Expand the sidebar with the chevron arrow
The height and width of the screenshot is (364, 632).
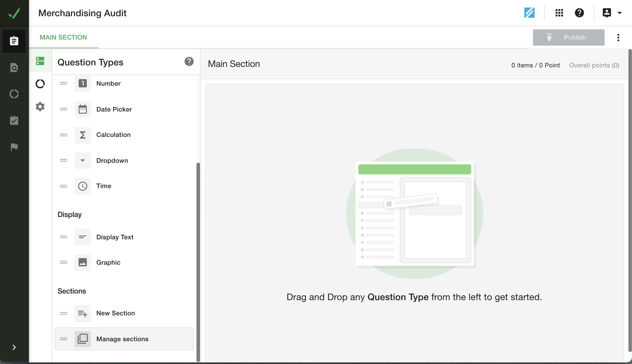pyautogui.click(x=14, y=347)
